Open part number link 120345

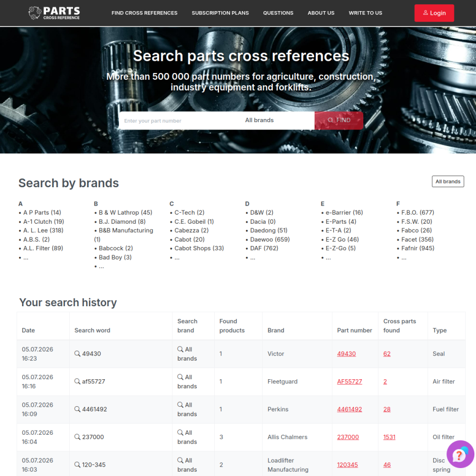point(347,465)
